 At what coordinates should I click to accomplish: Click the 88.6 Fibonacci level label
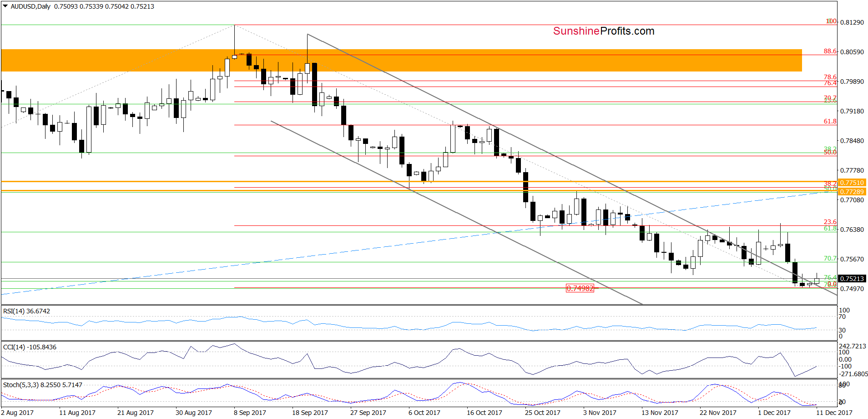830,51
